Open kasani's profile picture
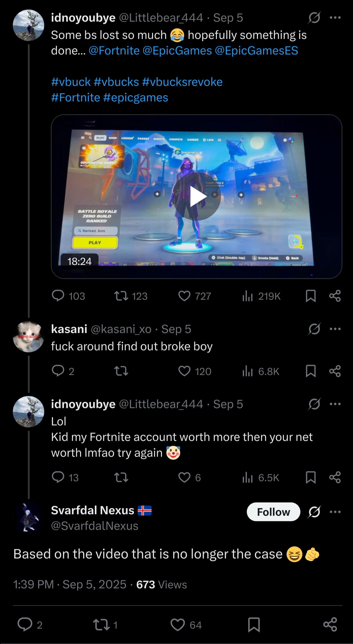The image size is (353, 644). pos(28,337)
